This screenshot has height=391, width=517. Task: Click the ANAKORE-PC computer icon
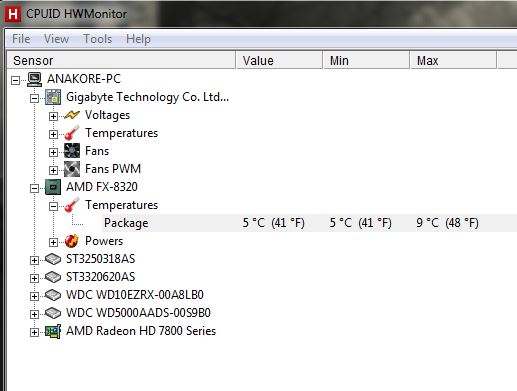click(x=34, y=79)
